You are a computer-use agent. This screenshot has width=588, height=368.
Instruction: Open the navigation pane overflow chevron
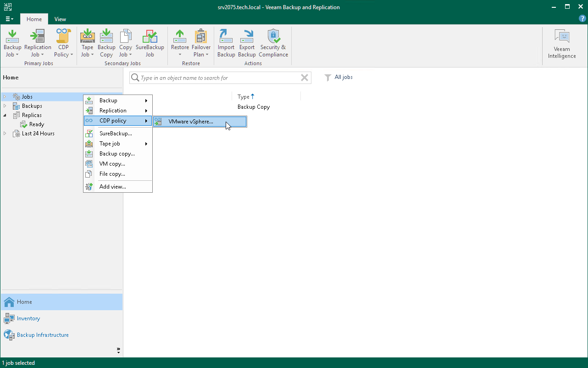click(118, 351)
